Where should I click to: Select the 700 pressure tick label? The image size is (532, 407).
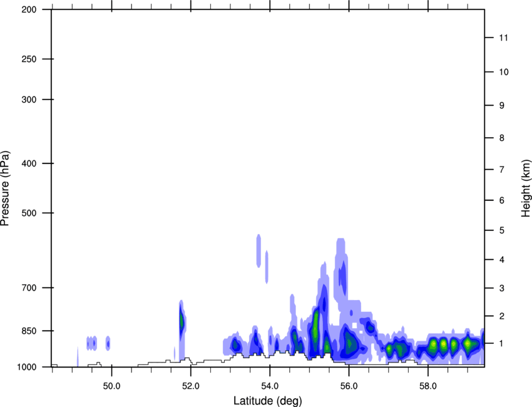pyautogui.click(x=29, y=288)
